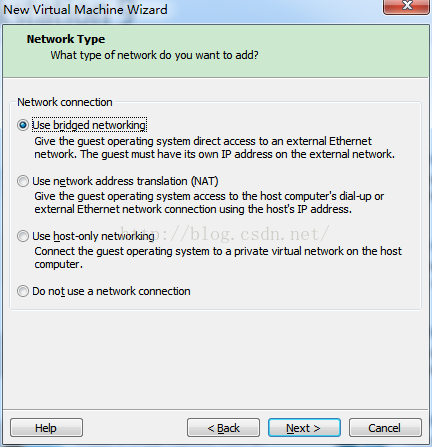Click the 'Use host-only networking' label text
The height and width of the screenshot is (447, 432).
93,236
